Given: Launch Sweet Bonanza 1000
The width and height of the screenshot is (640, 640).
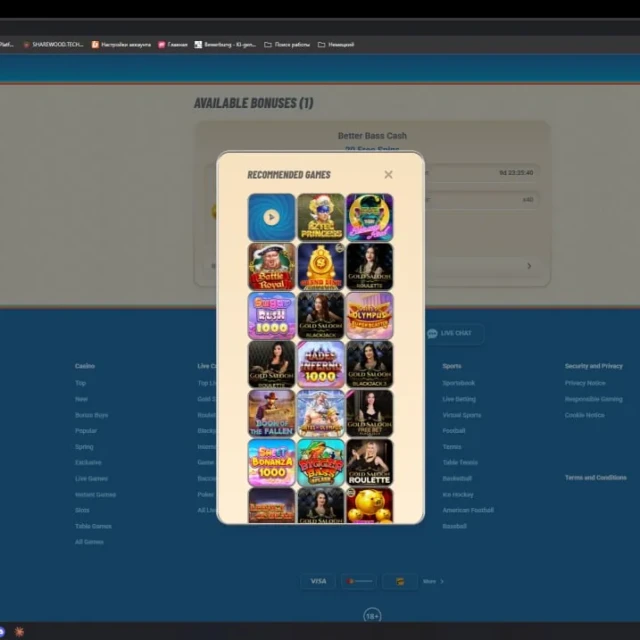Looking at the screenshot, I should pyautogui.click(x=271, y=462).
